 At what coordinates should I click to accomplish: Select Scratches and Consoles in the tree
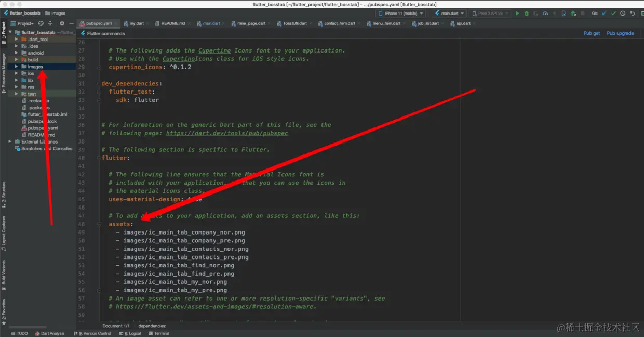[47, 148]
